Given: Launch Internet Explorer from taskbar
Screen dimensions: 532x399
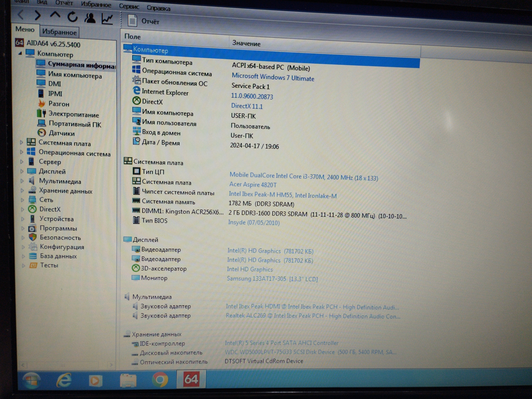Looking at the screenshot, I should pos(64,380).
